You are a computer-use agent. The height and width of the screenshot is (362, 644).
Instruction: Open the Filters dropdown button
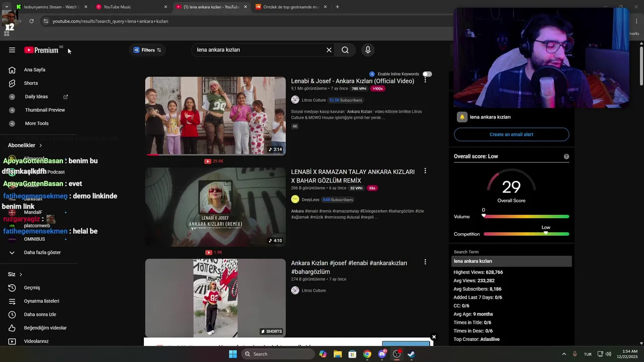(147, 50)
